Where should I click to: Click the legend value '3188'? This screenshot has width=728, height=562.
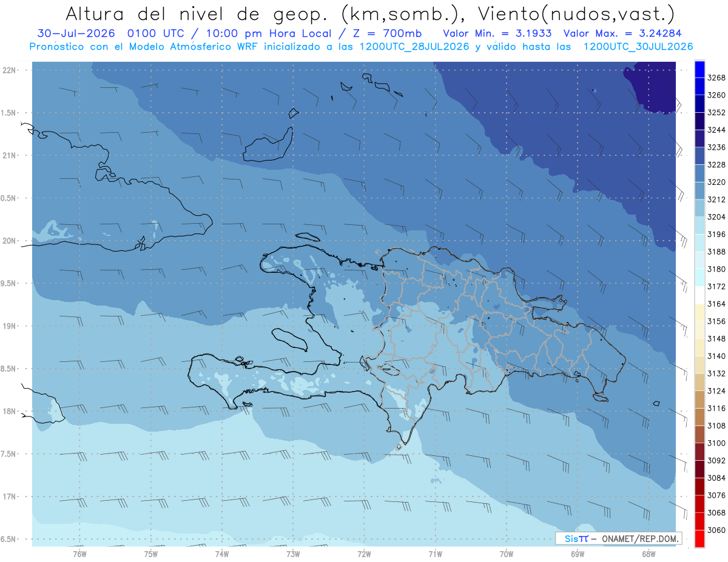716,252
